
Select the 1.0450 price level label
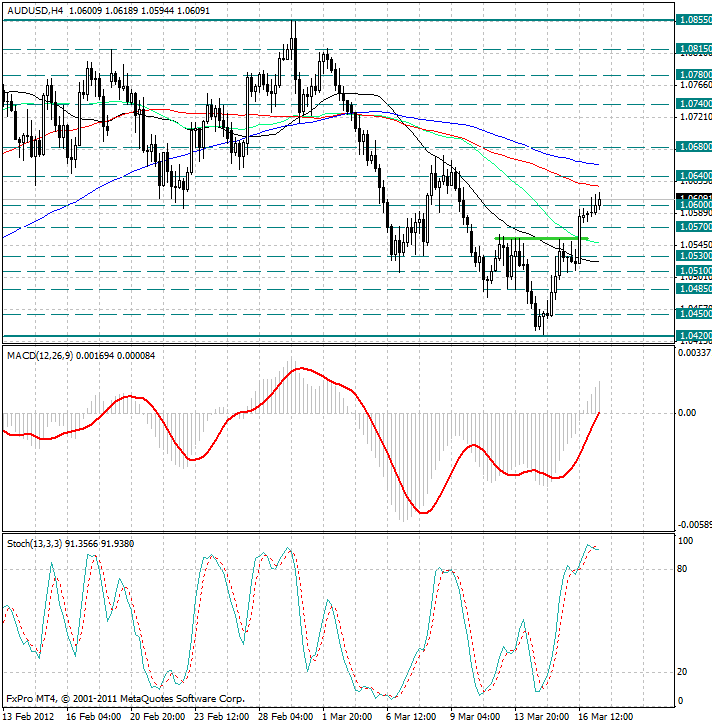694,314
